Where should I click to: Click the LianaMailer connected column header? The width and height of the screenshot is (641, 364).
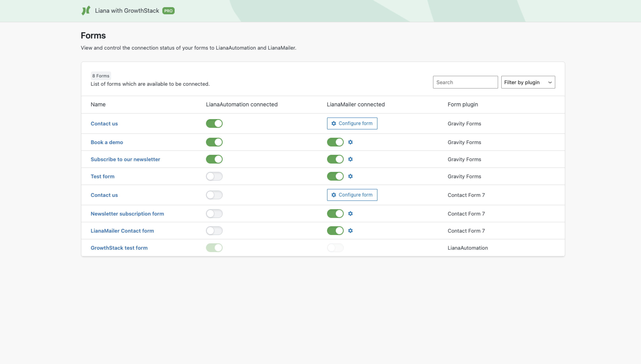point(356,105)
